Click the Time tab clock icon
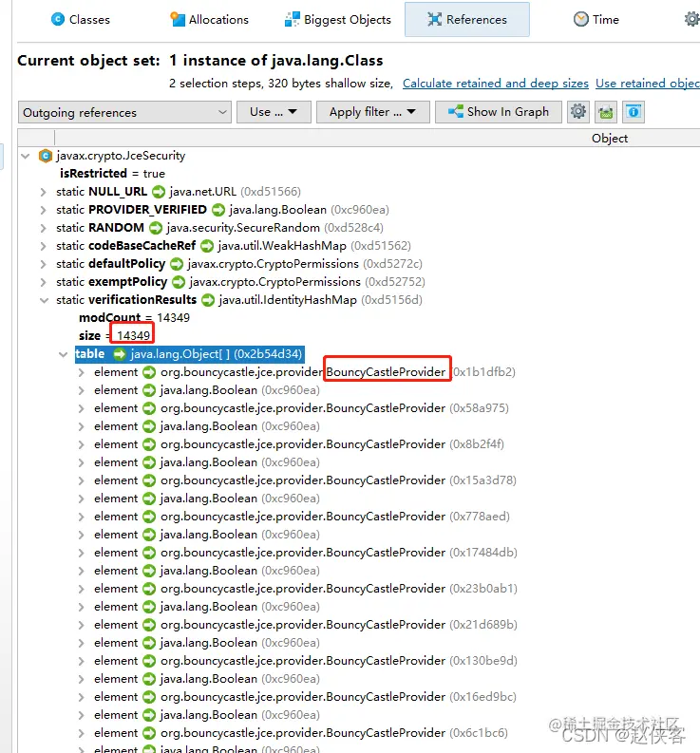 point(581,19)
